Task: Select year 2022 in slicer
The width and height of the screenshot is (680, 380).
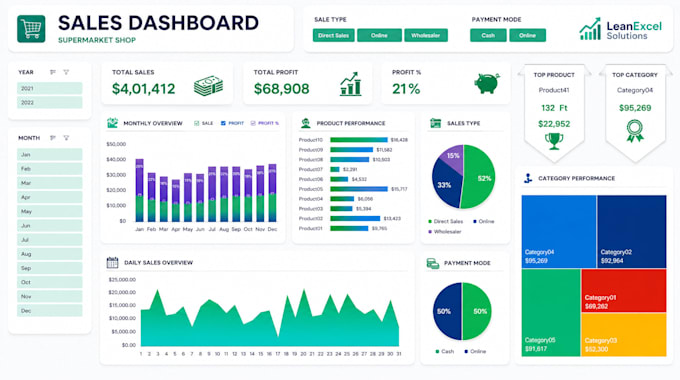Action: point(49,103)
